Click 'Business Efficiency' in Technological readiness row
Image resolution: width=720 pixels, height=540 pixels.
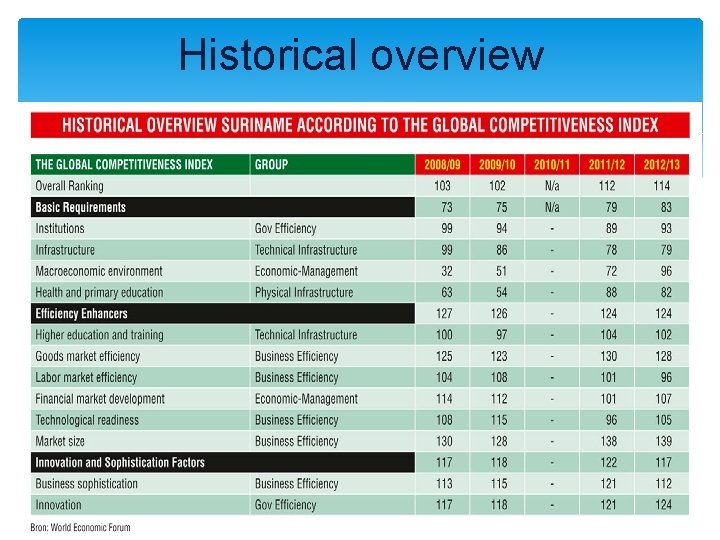point(297,420)
